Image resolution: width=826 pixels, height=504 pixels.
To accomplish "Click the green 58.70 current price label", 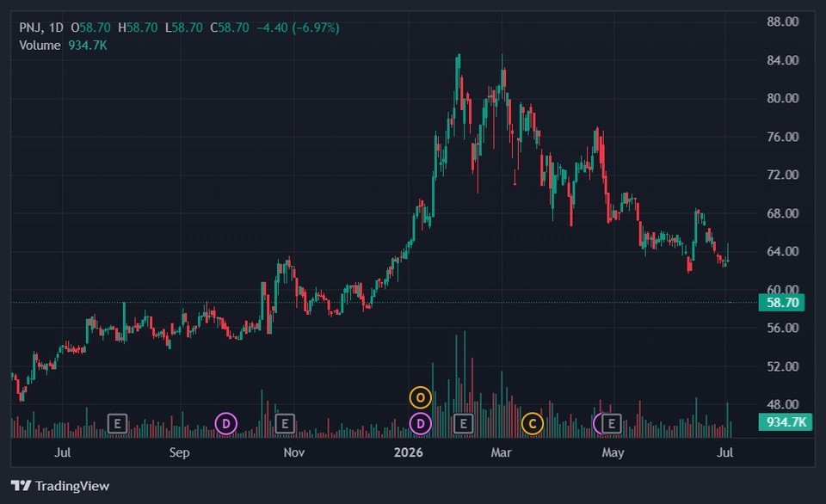I will point(782,303).
